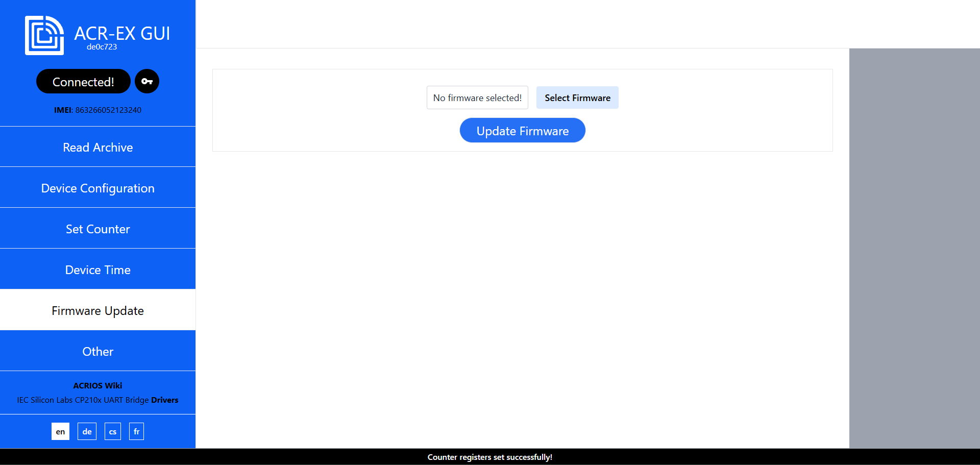
Task: Click the 'Counter registers set successfully!' status message
Action: tap(490, 457)
